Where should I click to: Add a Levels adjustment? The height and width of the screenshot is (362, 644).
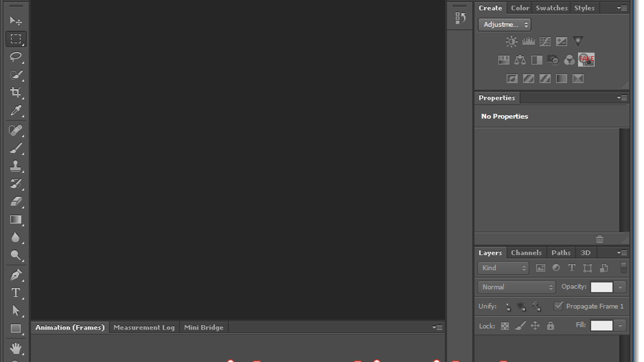(x=529, y=41)
